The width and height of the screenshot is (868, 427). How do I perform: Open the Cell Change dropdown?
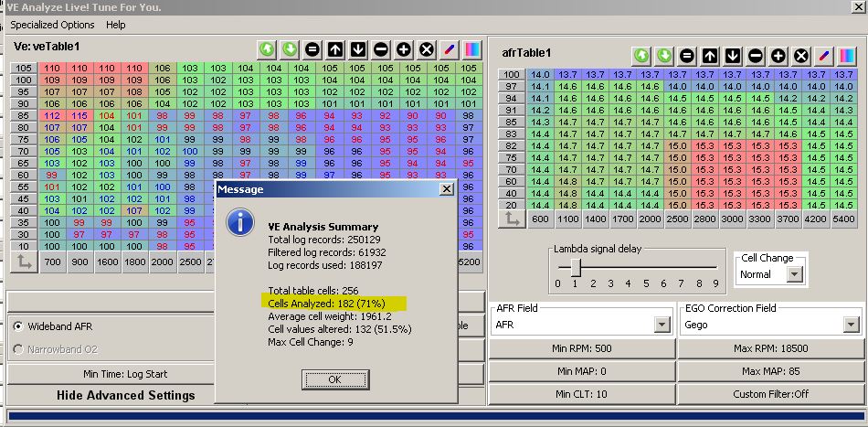(x=794, y=274)
